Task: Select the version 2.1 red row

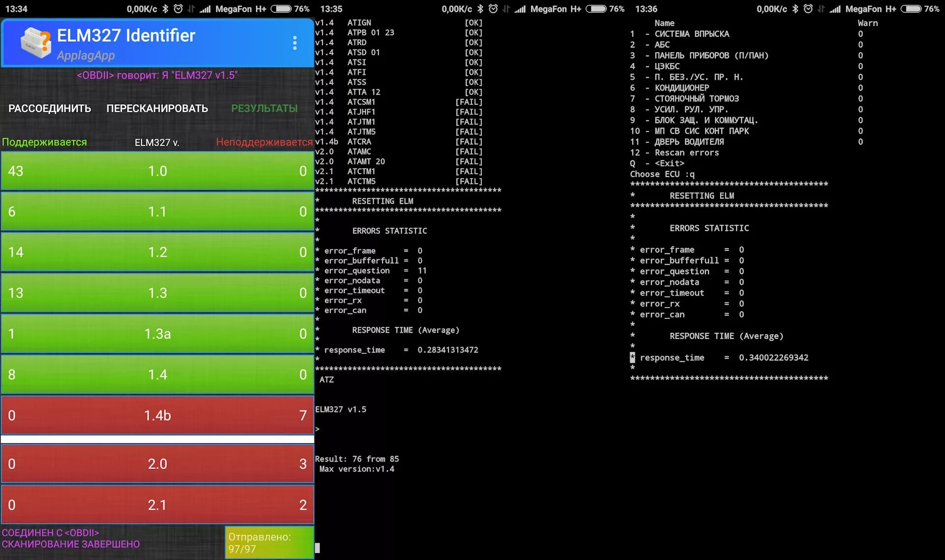Action: point(157,505)
